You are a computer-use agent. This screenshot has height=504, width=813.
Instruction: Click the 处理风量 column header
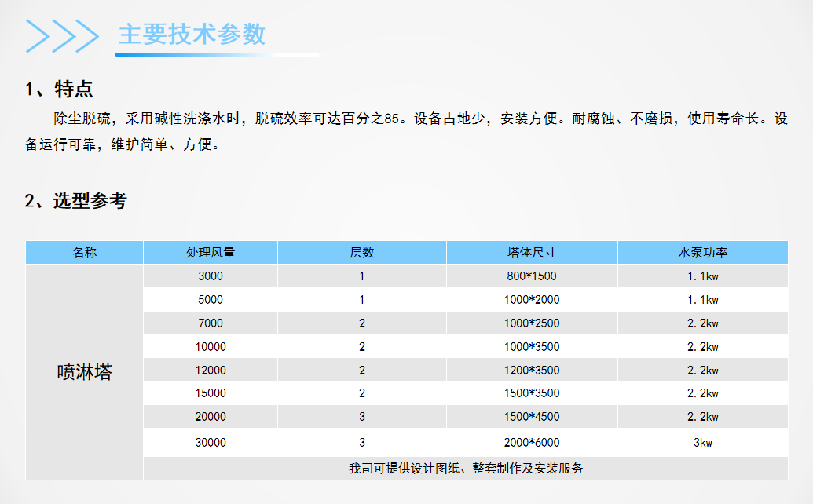(211, 253)
